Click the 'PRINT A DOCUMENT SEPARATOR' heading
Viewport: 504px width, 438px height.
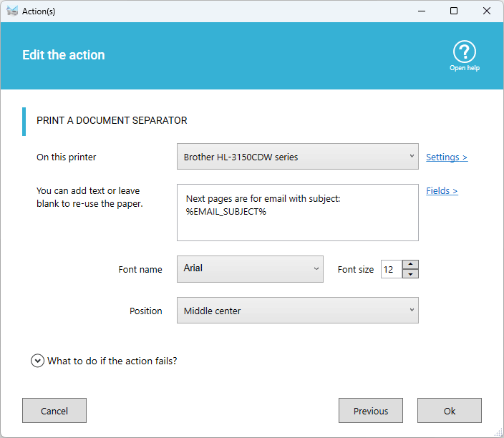click(x=112, y=120)
